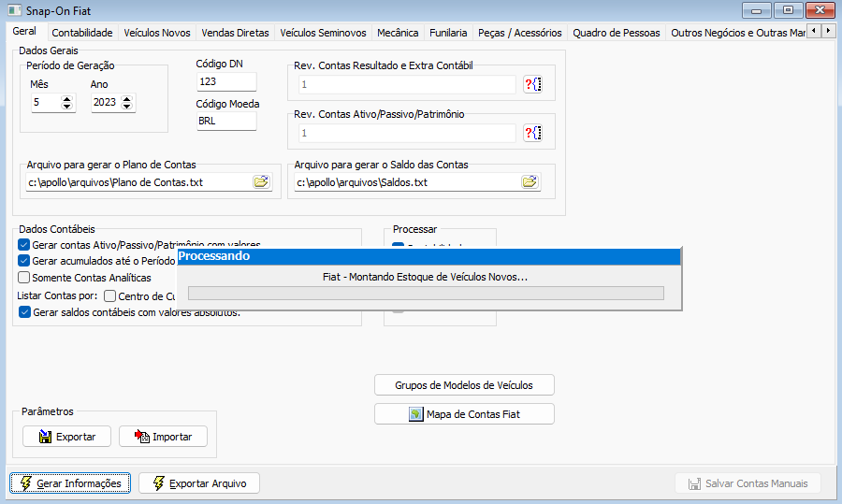The width and height of the screenshot is (842, 504).
Task: Open lookup for Rev. Contas Resultado e Extra Contábil
Action: [x=532, y=84]
